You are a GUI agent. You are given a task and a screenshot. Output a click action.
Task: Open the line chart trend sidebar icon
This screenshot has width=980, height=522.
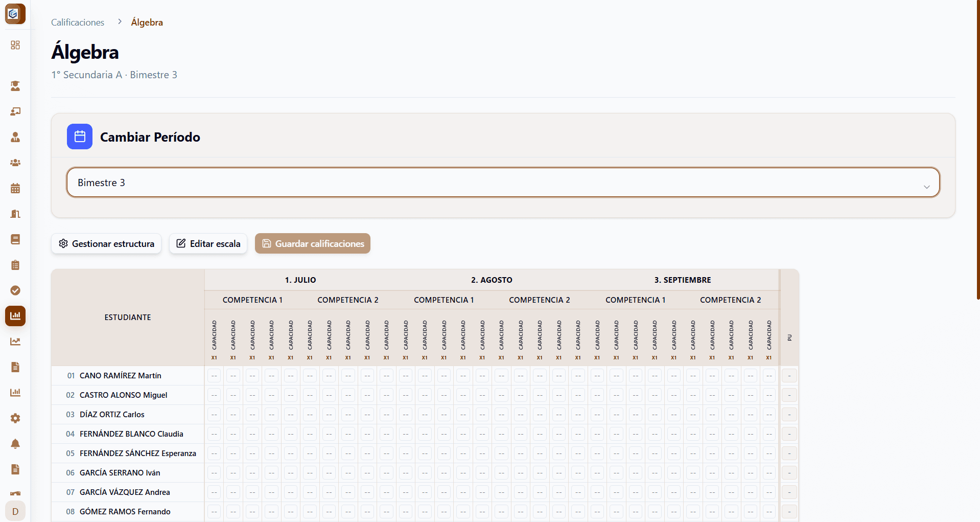(x=15, y=342)
